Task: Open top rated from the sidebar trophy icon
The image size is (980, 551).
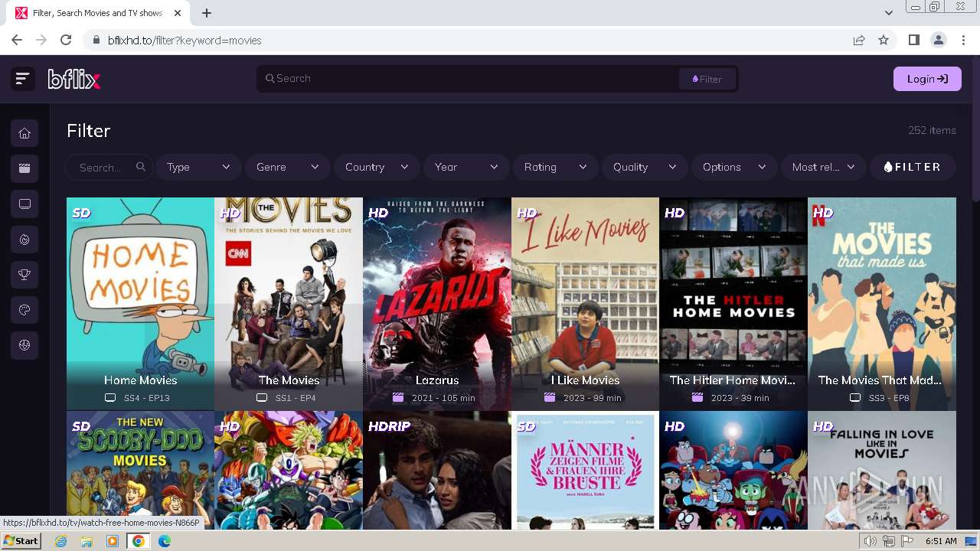Action: pos(24,275)
